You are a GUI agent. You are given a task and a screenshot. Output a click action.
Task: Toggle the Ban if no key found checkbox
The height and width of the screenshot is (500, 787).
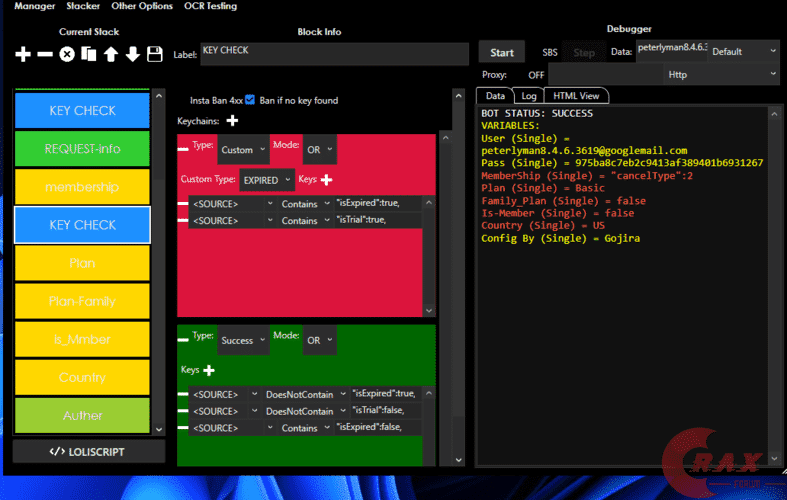coord(250,100)
